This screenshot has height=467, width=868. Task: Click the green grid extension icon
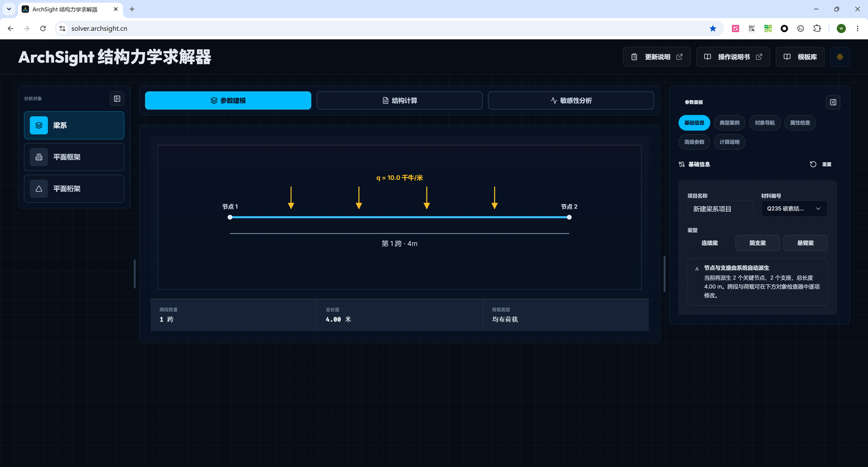pos(768,28)
